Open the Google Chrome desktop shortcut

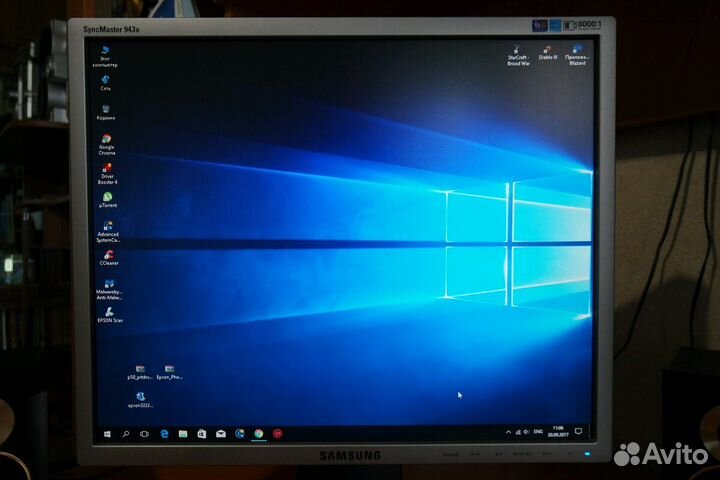click(106, 140)
